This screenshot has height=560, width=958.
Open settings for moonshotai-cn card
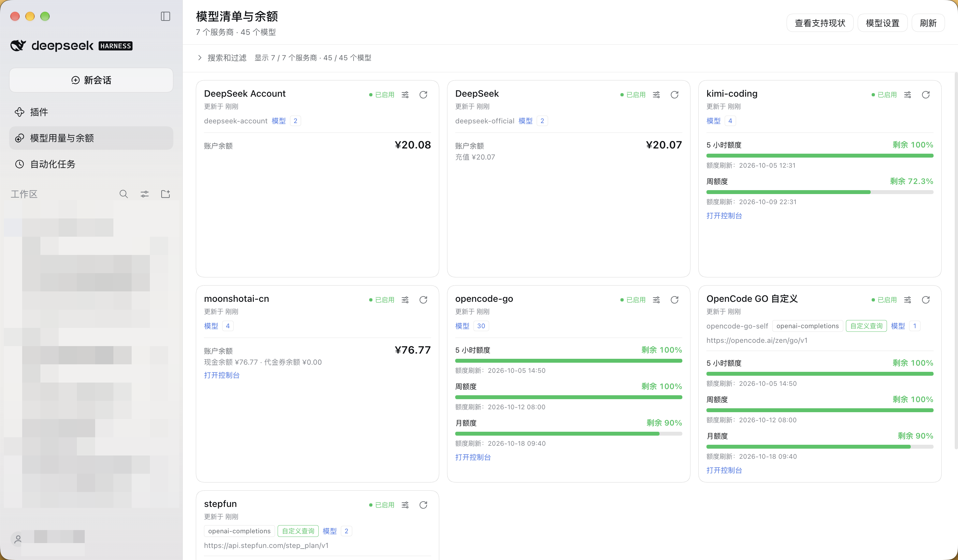coord(405,300)
